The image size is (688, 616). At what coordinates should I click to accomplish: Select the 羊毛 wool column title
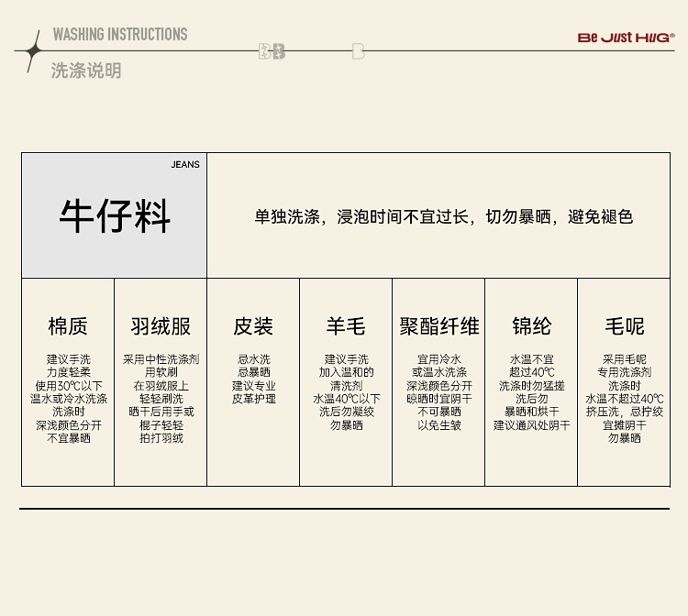346,326
